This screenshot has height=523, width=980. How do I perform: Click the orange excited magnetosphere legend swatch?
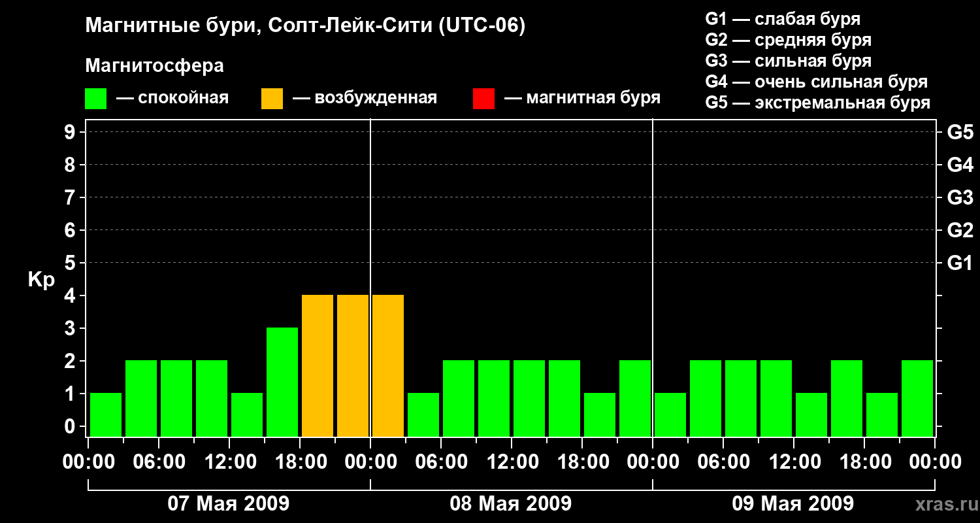click(272, 99)
